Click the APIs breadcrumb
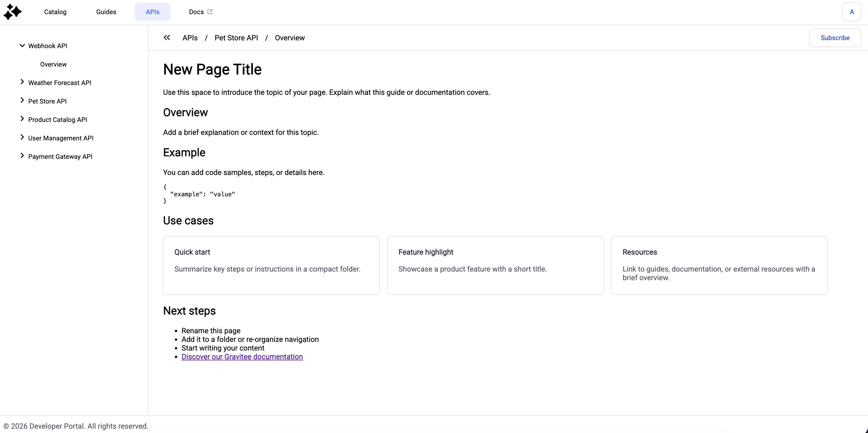 pos(190,38)
